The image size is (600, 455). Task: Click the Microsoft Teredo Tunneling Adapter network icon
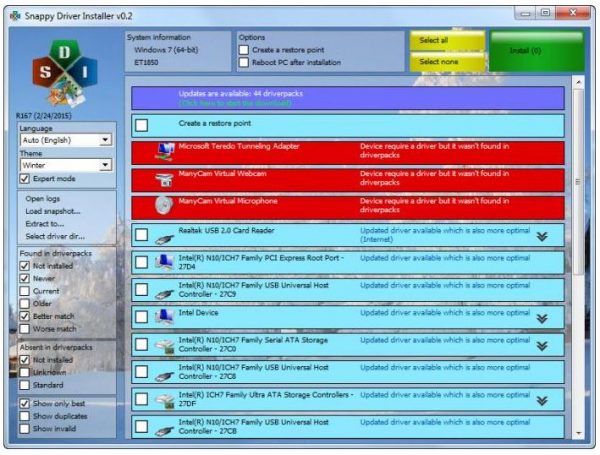pos(165,152)
